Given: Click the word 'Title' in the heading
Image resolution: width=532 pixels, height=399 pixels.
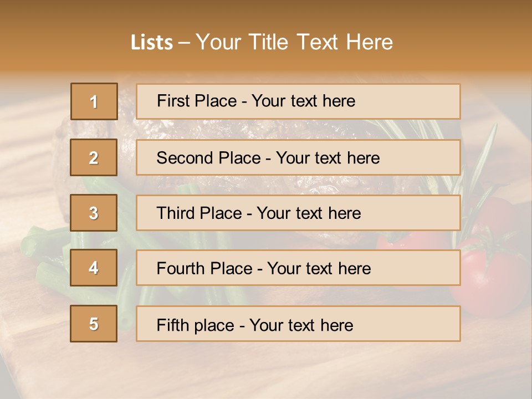Looking at the screenshot, I should coord(268,42).
